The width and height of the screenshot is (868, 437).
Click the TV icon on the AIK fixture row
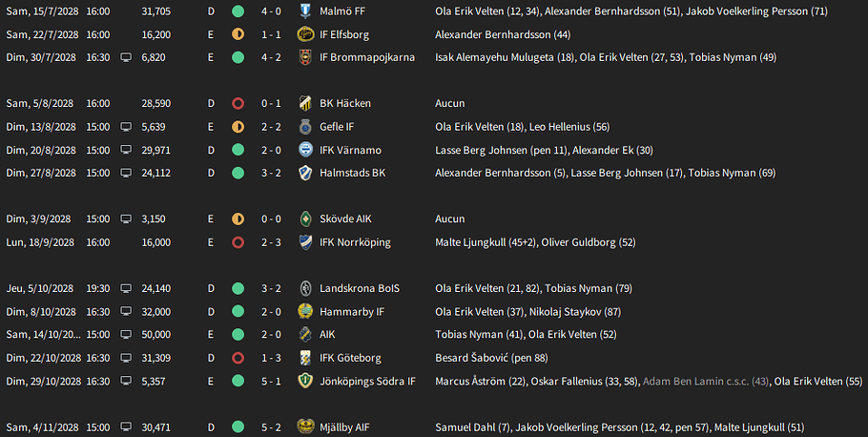[126, 335]
